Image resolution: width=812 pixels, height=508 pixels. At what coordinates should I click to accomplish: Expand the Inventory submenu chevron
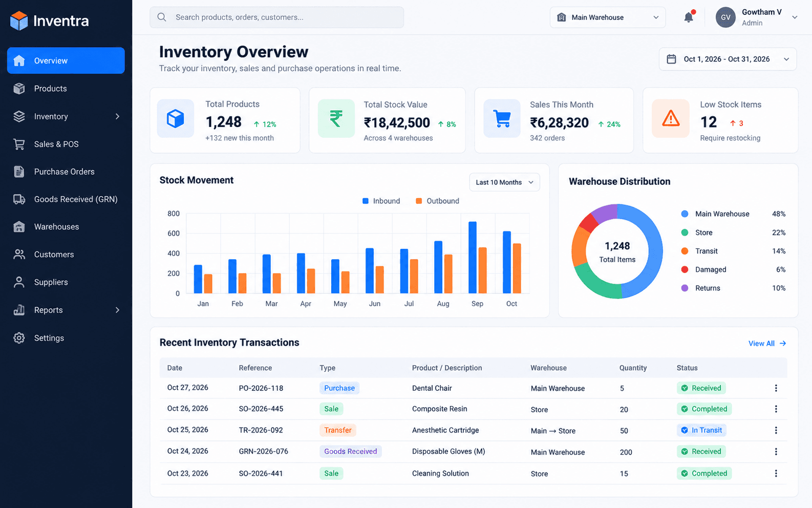117,116
